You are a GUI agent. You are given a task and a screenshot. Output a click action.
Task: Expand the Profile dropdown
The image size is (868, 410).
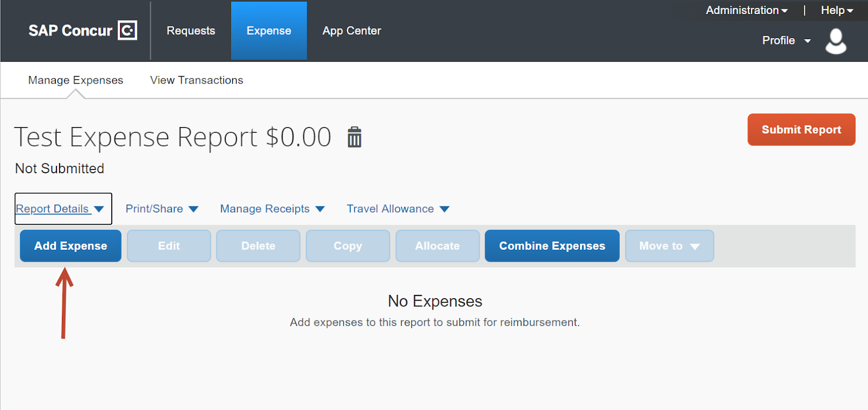tap(786, 40)
